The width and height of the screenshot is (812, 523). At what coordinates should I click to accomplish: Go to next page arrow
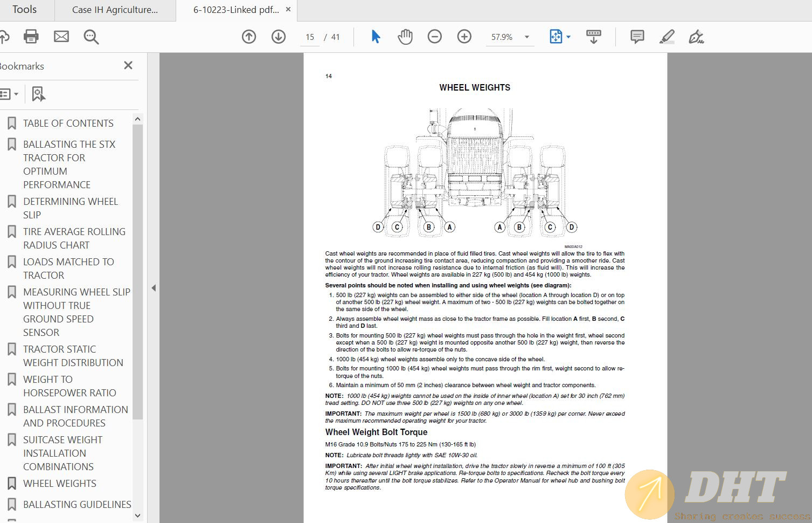(x=279, y=37)
